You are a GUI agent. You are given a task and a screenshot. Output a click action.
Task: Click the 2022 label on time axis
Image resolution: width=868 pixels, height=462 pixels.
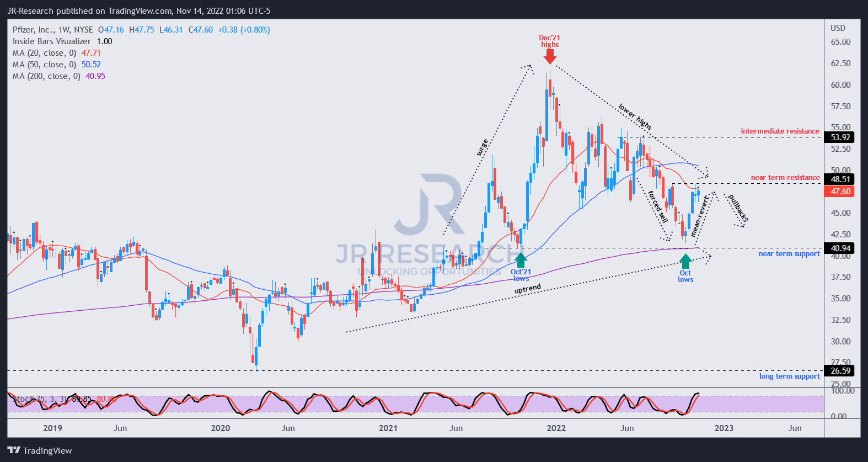[x=556, y=428]
